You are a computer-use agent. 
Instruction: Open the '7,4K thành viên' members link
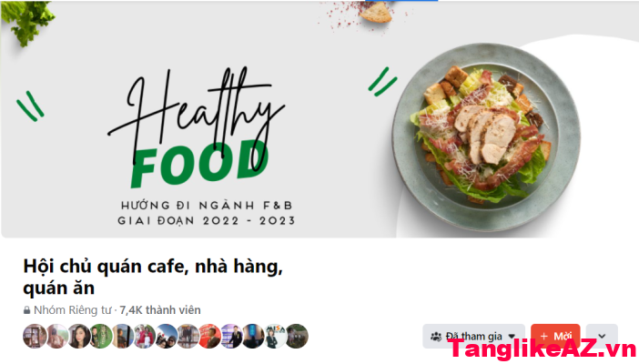click(160, 310)
